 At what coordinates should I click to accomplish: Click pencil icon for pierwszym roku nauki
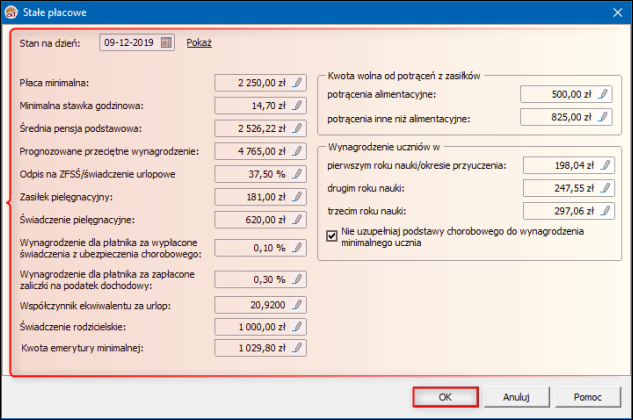(606, 165)
